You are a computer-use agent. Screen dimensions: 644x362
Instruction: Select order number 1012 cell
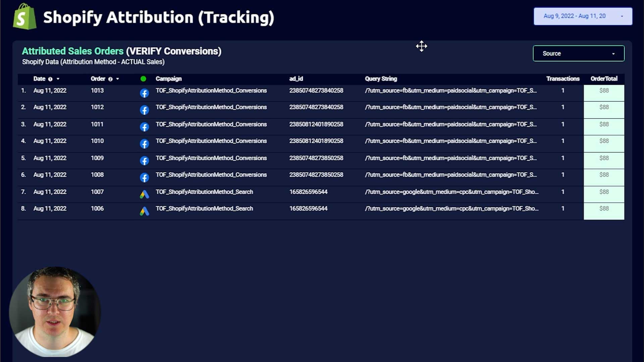click(x=97, y=107)
